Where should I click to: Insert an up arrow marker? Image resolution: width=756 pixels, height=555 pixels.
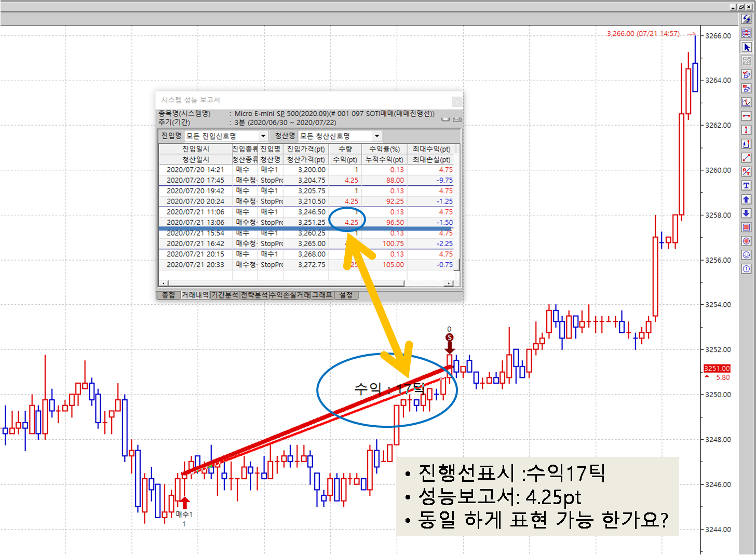746,199
